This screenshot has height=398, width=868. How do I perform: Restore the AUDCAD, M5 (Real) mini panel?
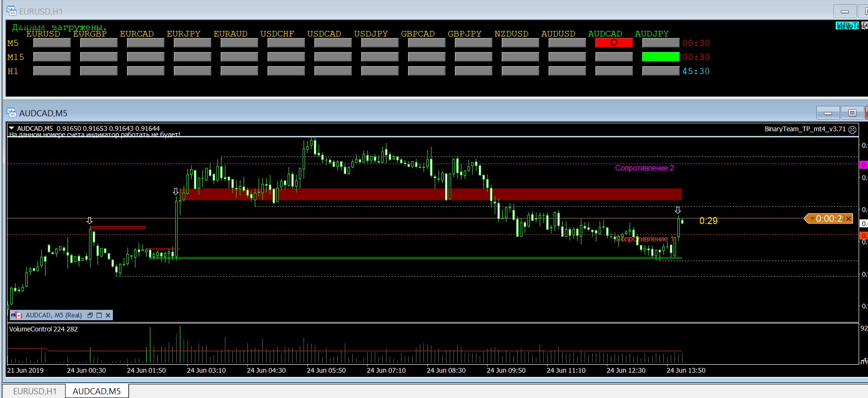[90, 315]
